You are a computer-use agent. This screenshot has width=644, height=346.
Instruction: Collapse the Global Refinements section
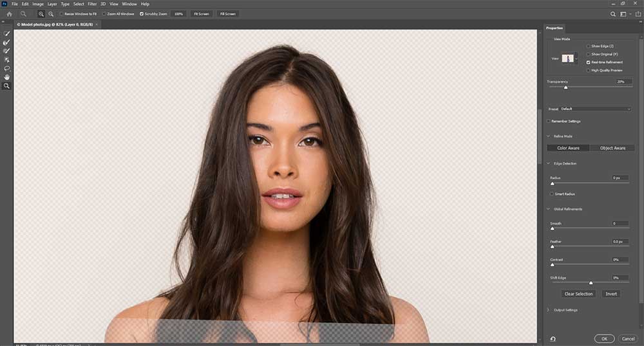548,208
